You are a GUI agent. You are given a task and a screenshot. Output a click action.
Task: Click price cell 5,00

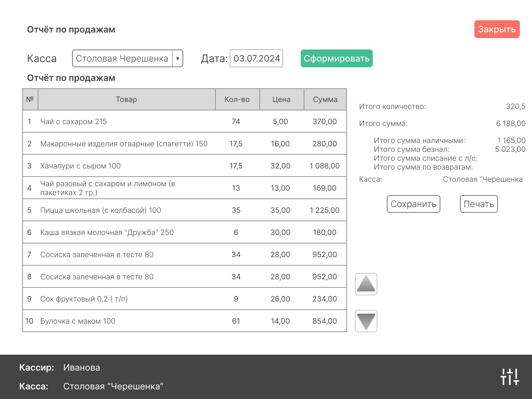tap(280, 122)
